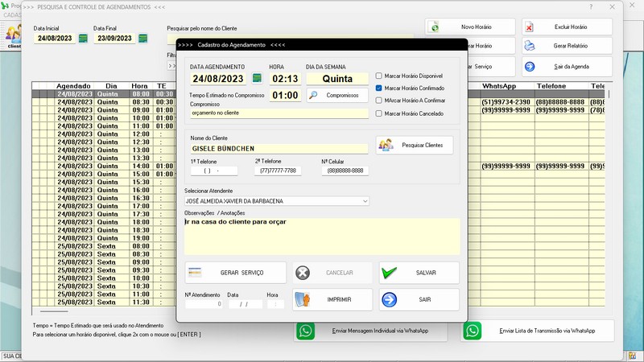644x362 pixels.
Task: Uncheck Marcar Horário Confirmado
Action: tap(378, 88)
